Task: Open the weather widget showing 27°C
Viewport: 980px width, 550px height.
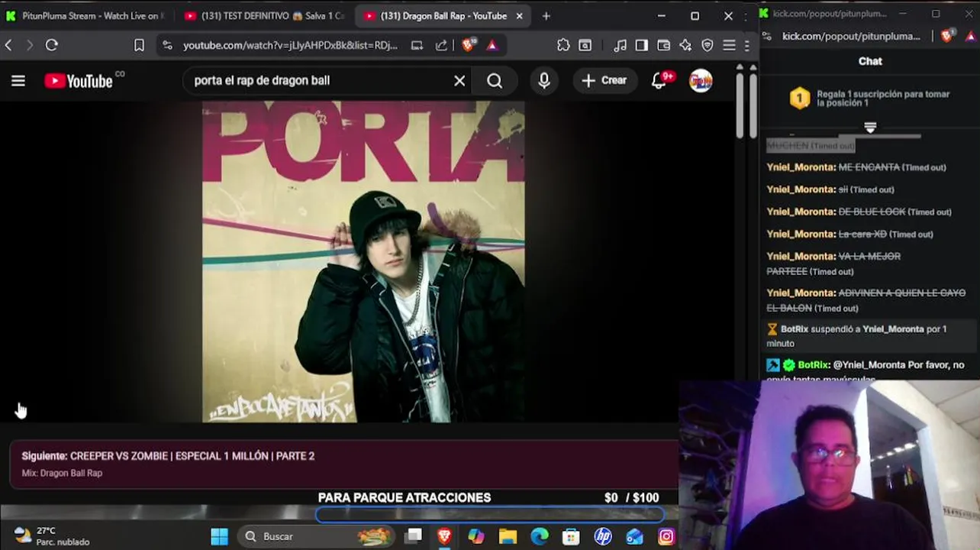Action: pos(52,536)
